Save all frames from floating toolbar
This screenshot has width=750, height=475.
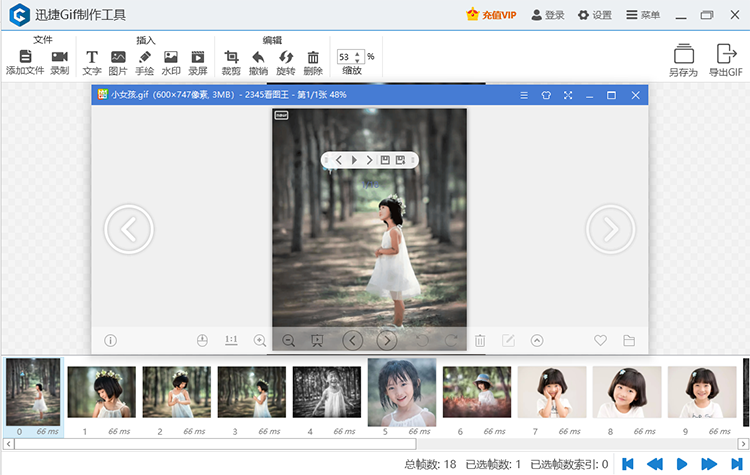(401, 160)
